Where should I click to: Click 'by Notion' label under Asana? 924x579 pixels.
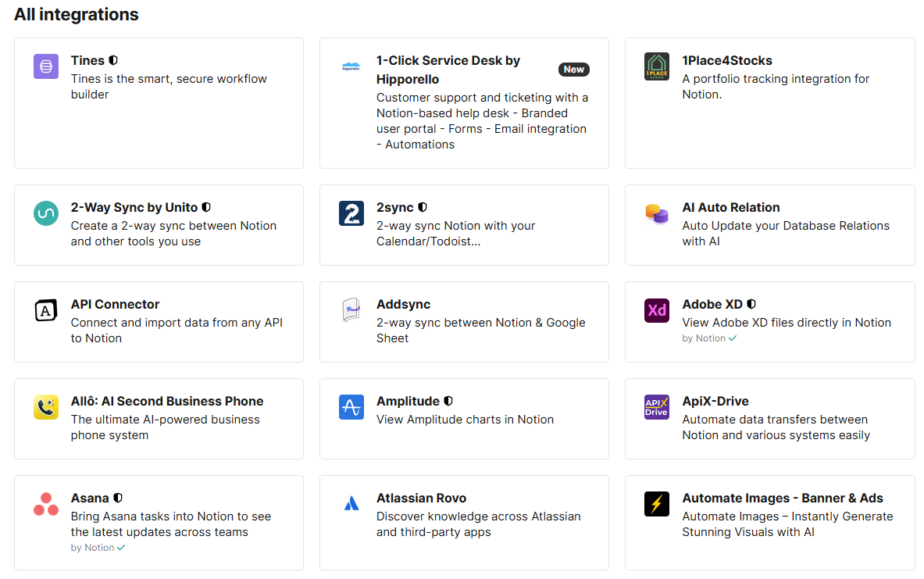pos(92,548)
